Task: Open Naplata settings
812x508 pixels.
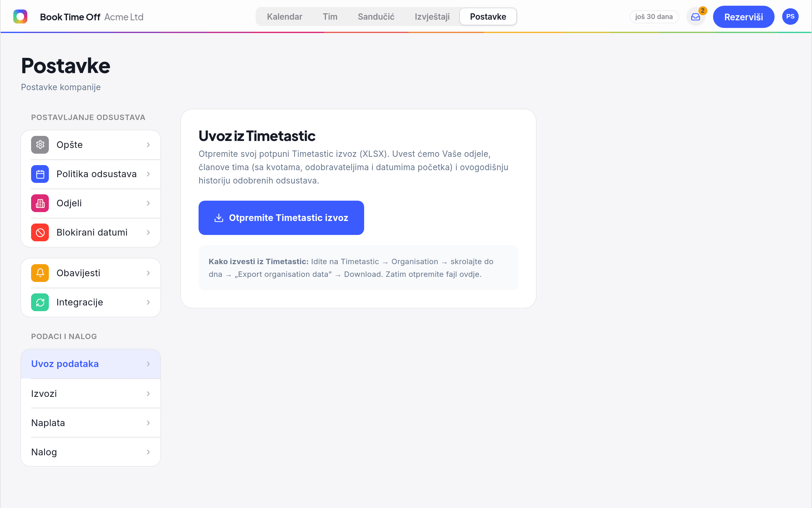Action: [91, 423]
